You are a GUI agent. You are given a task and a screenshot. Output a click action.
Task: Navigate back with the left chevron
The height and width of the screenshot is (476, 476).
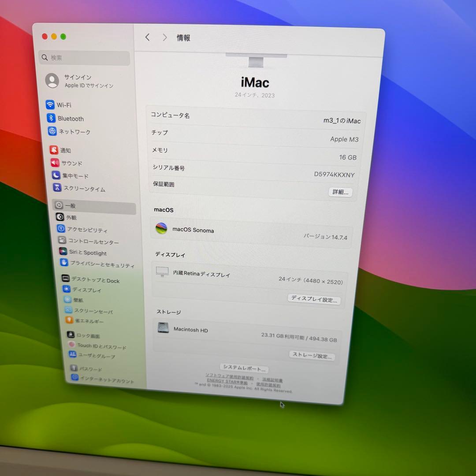(x=147, y=37)
